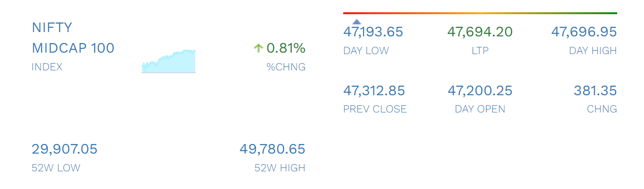Click the green up arrow beside 0.81%
Image resolution: width=644 pixels, height=189 pixels.
click(258, 48)
